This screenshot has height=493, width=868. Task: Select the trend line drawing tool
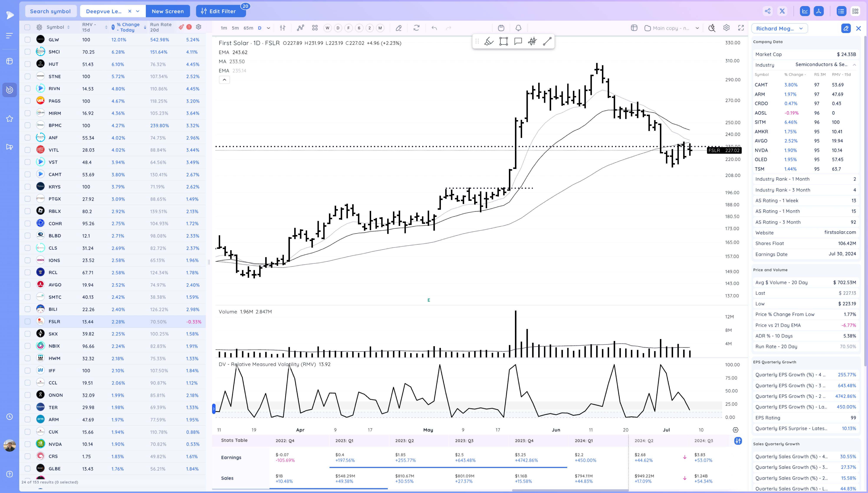(x=547, y=41)
